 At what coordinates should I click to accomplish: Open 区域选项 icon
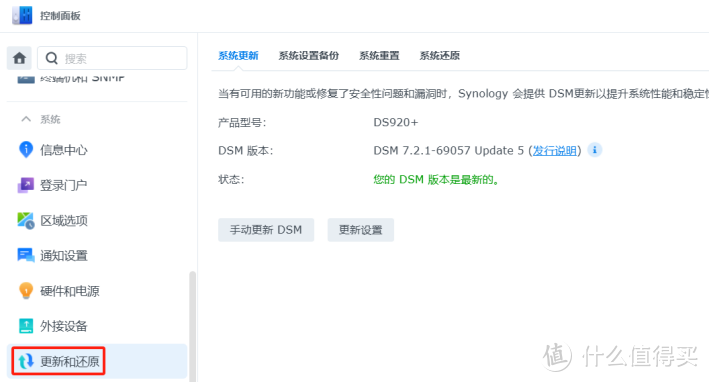pyautogui.click(x=26, y=220)
